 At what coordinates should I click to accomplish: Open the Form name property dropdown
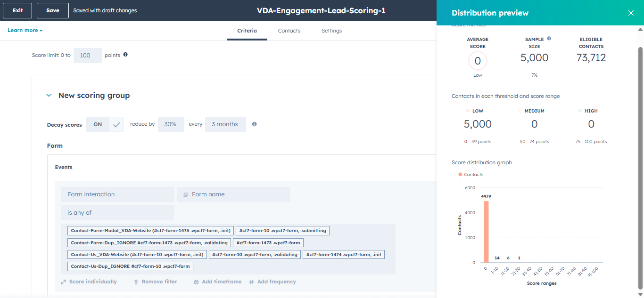click(234, 194)
